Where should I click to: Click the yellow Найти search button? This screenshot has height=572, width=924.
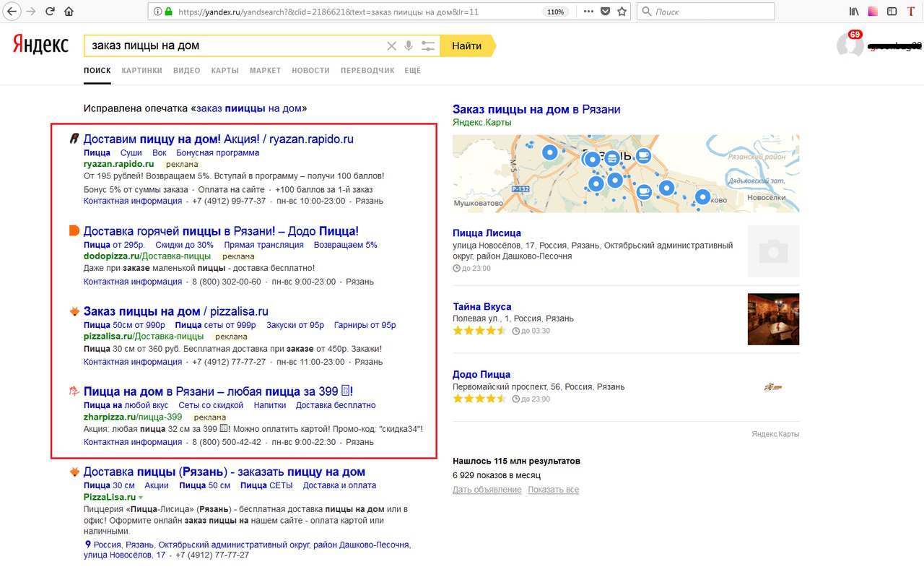[x=469, y=45]
